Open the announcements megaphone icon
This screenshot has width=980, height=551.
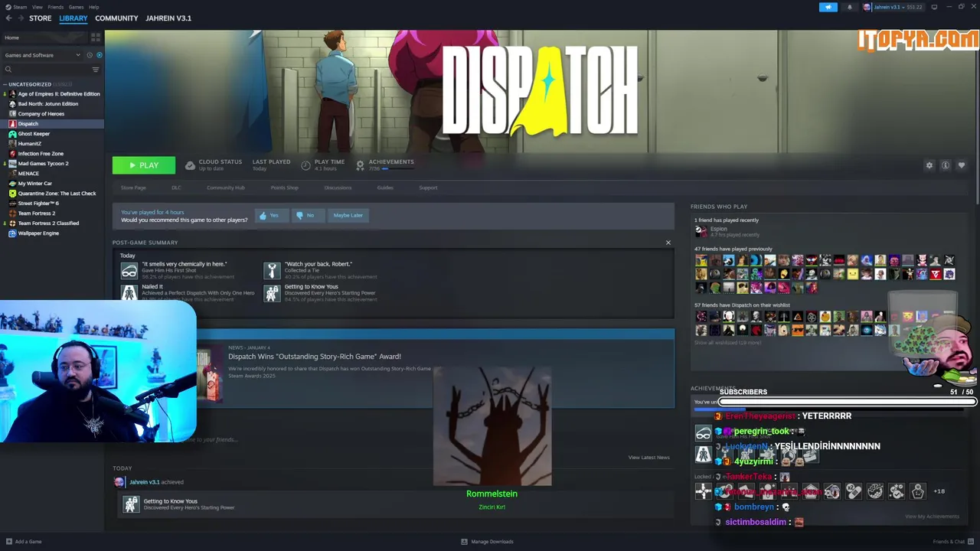[828, 7]
